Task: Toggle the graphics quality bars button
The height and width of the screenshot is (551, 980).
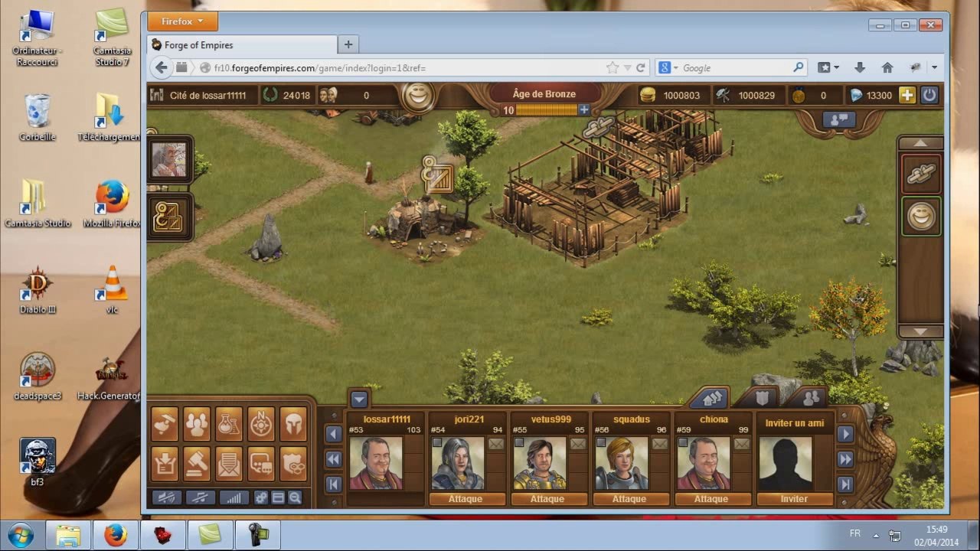Action: point(234,497)
